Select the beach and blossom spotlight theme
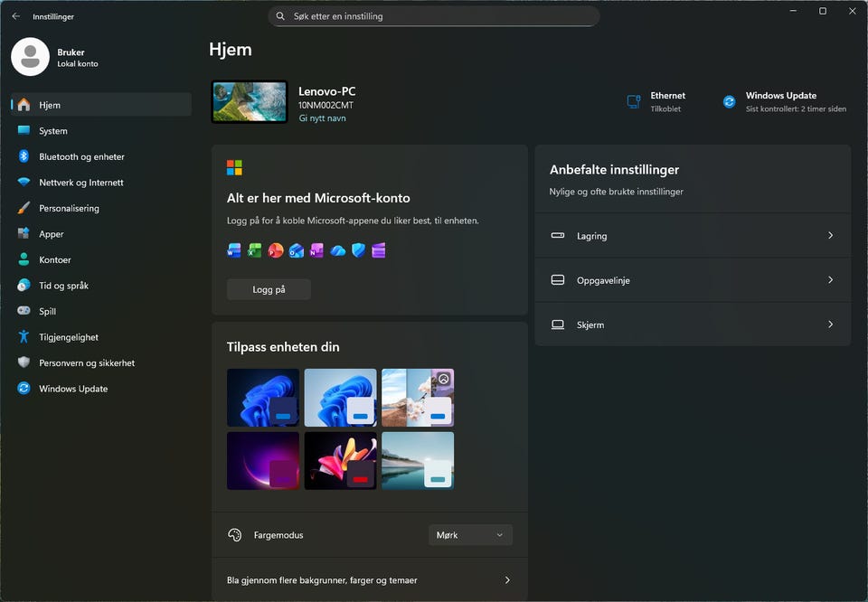The width and height of the screenshot is (868, 602). [418, 398]
